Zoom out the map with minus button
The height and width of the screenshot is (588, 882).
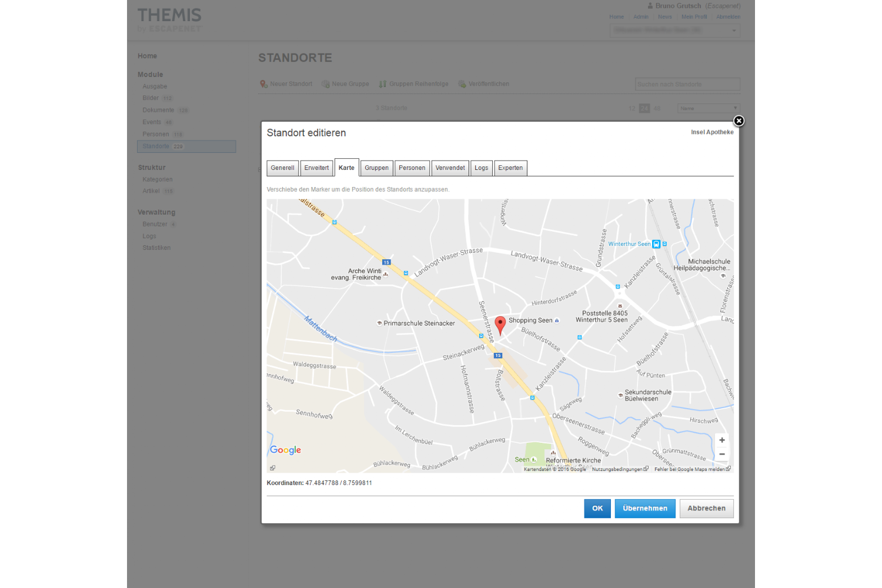point(721,455)
